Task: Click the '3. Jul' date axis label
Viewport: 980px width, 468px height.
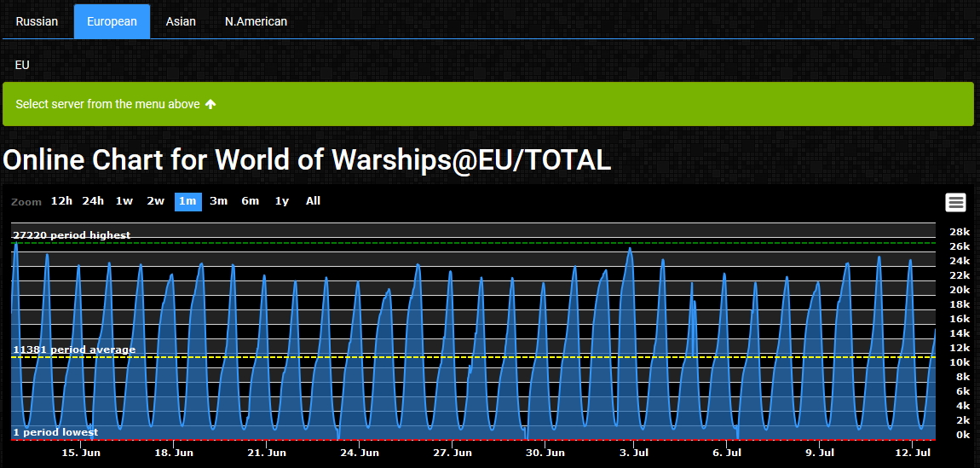Action: (x=634, y=453)
